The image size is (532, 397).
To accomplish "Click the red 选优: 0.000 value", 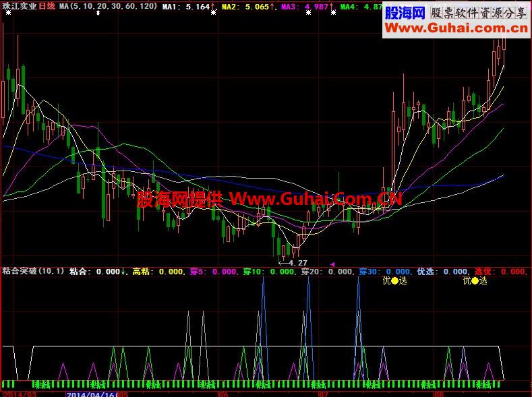I will click(500, 272).
